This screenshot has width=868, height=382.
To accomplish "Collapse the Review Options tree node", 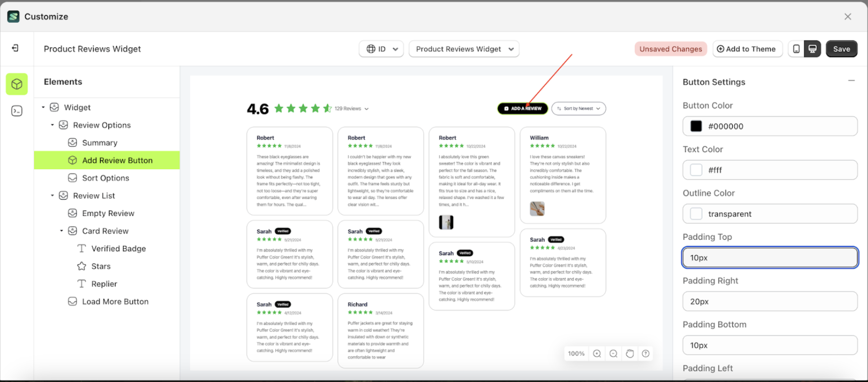I will click(x=52, y=125).
